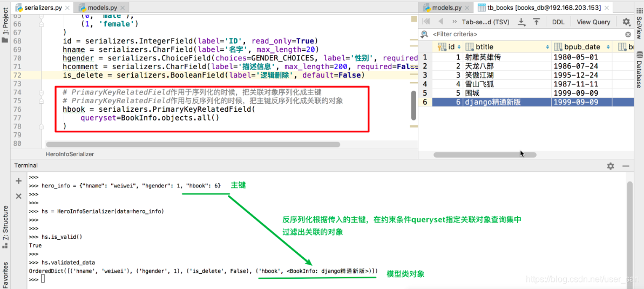Viewport: 644px width, 289px height.
Task: Click the HeroInfoSerializer breadcrumb
Action: tap(70, 154)
